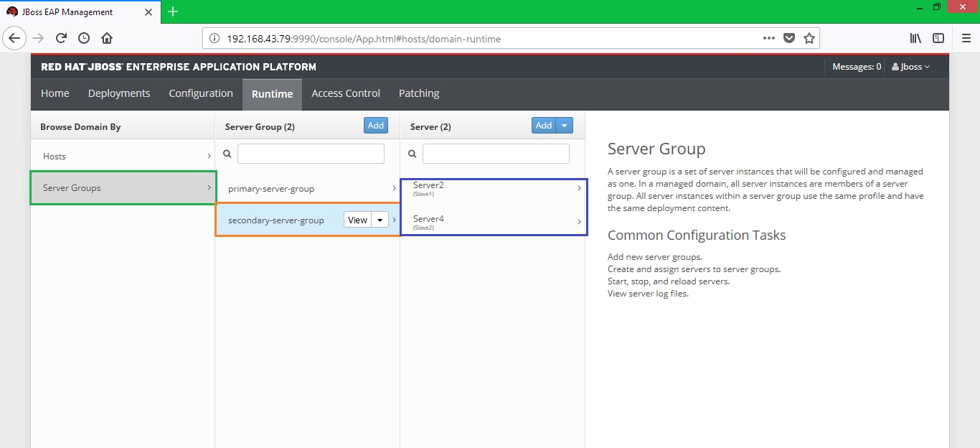Click the Red Hat JBoss logo
980x448 pixels.
[177, 66]
